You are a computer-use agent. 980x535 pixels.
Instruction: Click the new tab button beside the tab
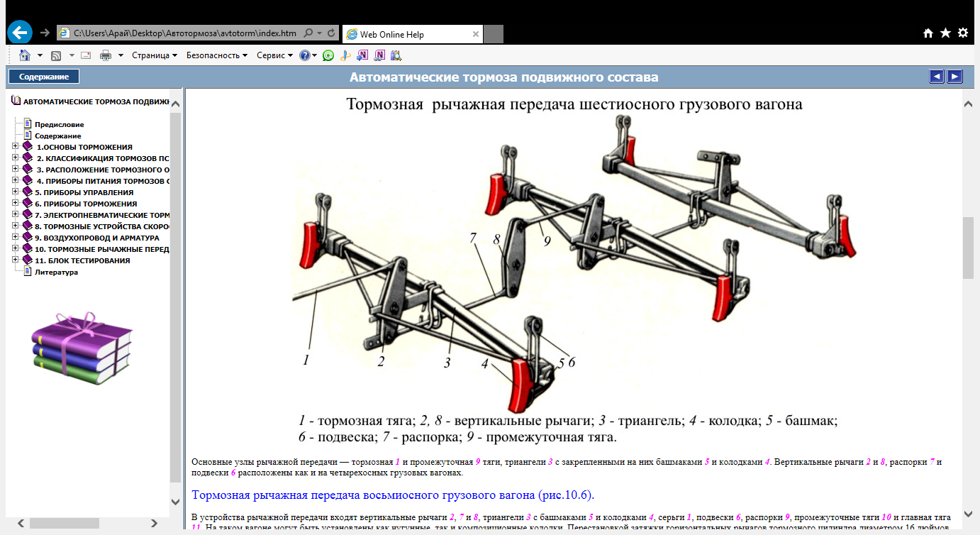coord(494,34)
